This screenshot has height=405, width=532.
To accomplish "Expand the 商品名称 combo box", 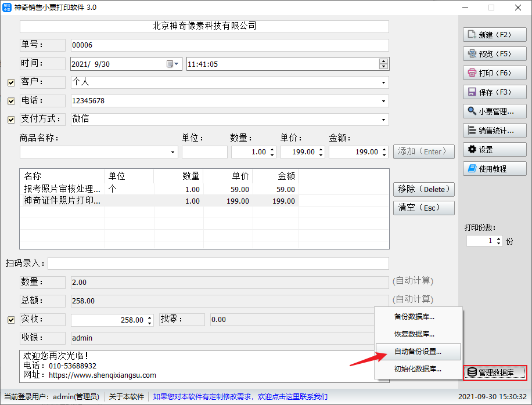I will coord(172,152).
